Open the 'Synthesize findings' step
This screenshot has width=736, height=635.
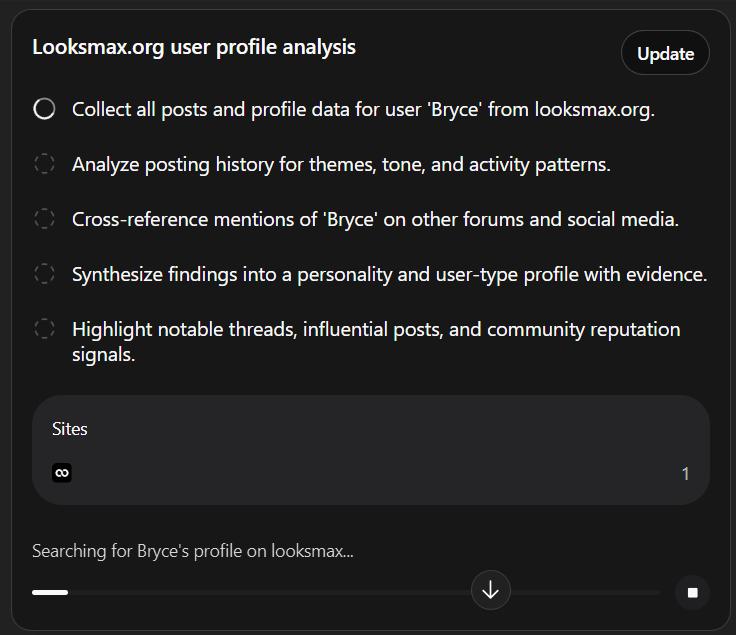(x=389, y=274)
